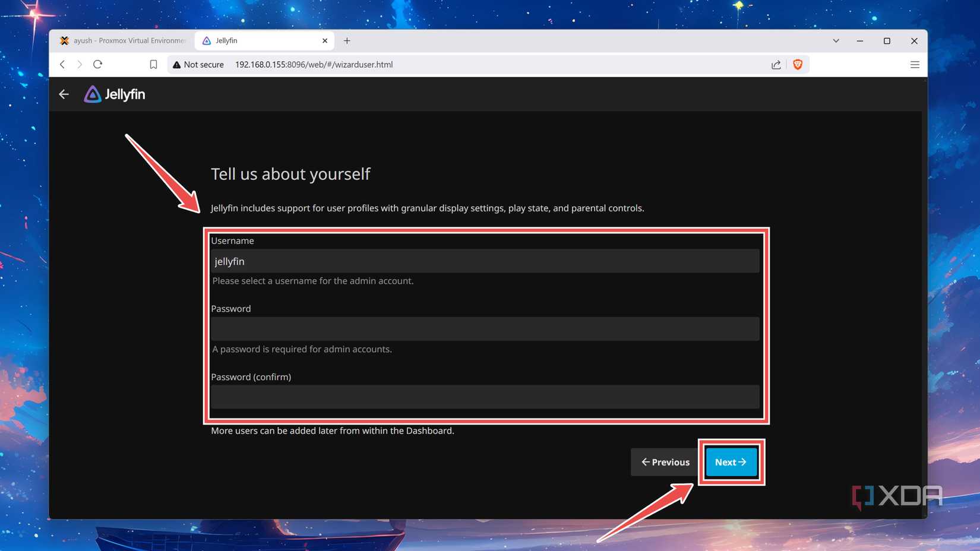
Task: Open the tab search chevron dropdown
Action: pos(836,40)
